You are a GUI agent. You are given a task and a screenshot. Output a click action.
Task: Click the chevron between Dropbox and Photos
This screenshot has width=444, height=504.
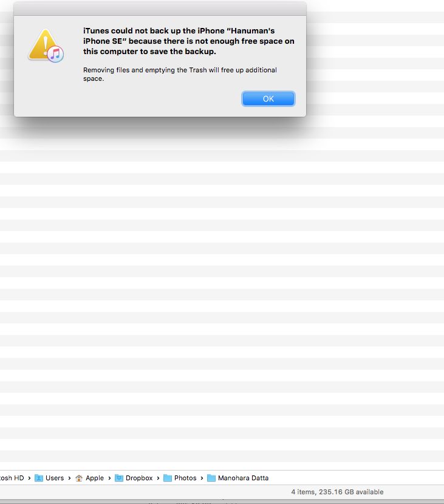coord(158,478)
